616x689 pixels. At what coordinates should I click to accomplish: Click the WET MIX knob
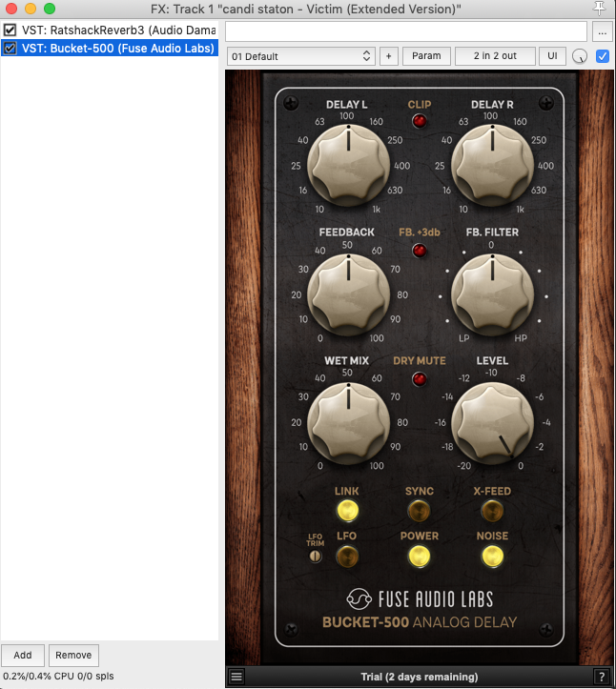point(348,423)
